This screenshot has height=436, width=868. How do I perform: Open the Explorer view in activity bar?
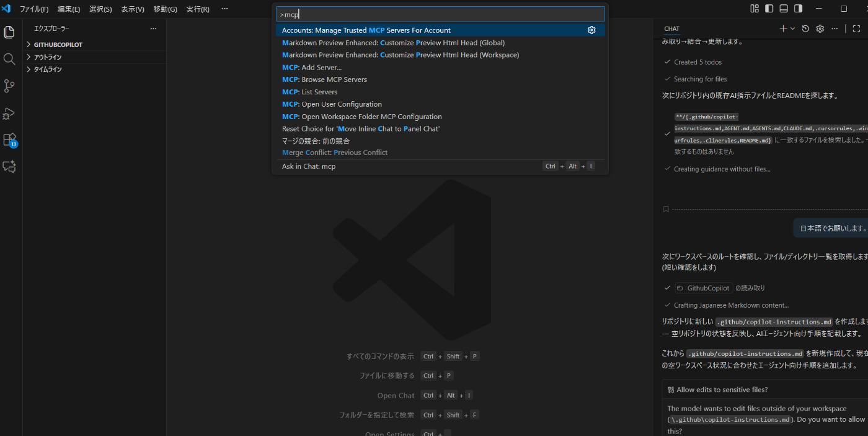pyautogui.click(x=9, y=32)
